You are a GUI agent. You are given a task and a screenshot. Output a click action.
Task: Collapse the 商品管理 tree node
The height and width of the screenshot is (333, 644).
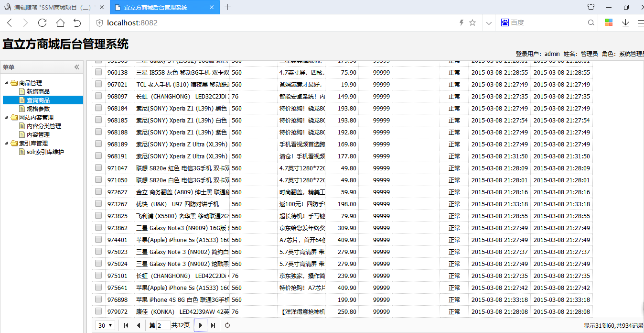pos(7,83)
